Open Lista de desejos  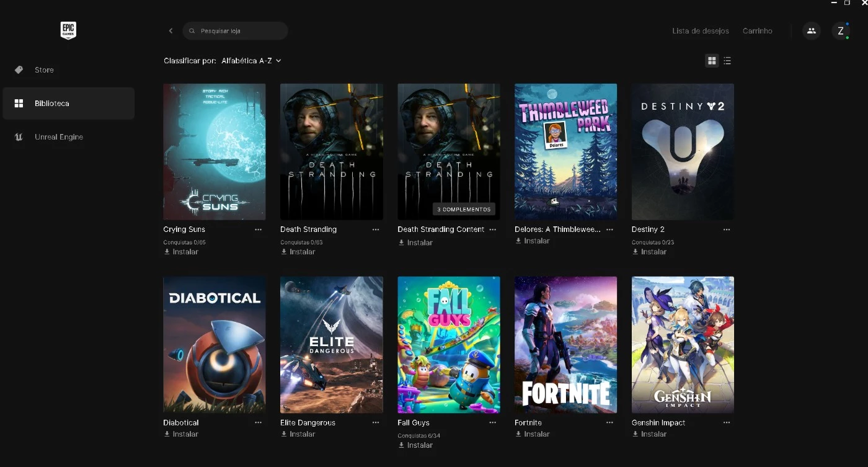(701, 31)
